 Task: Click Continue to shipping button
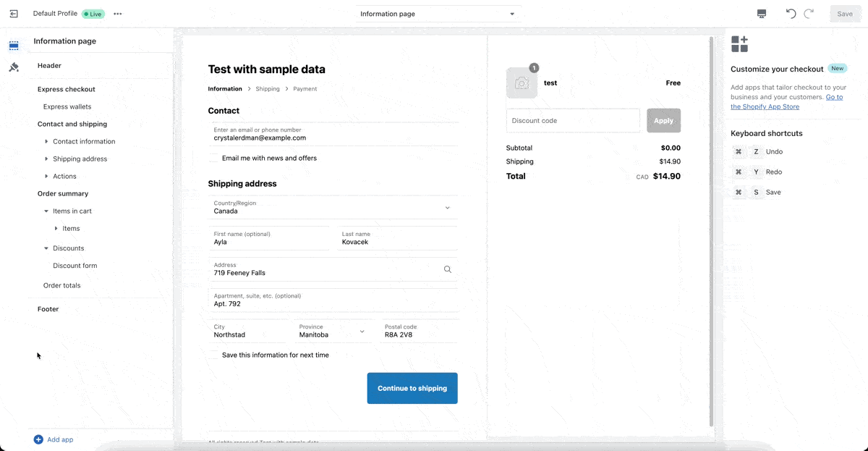pos(412,388)
